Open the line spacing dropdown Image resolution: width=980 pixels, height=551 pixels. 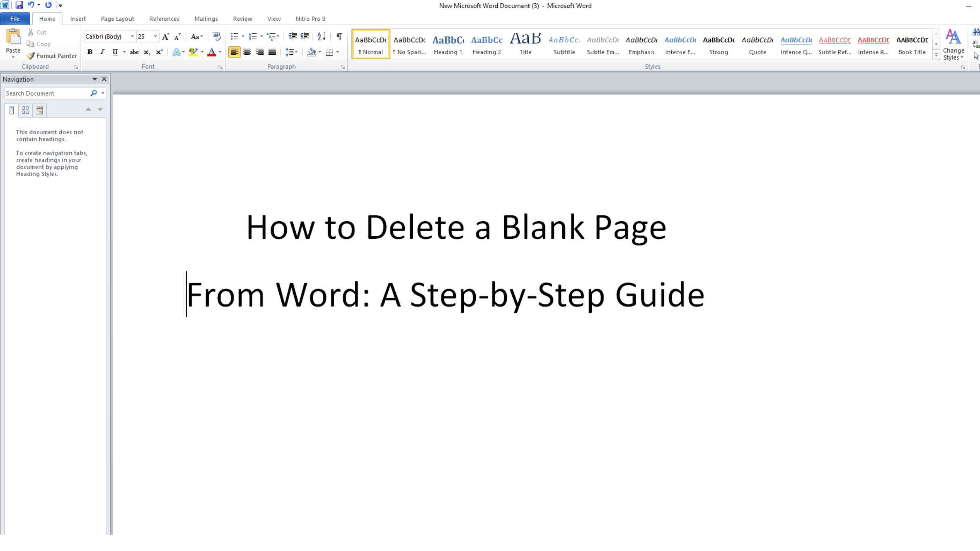tap(291, 52)
